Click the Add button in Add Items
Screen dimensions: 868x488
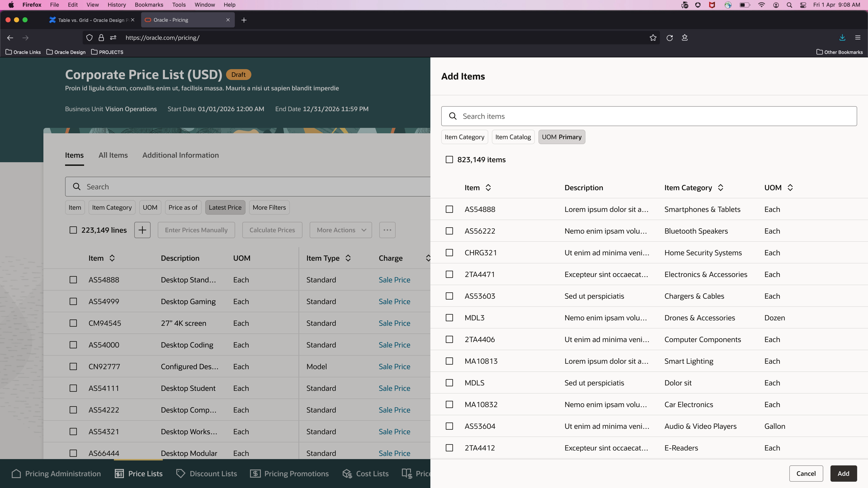click(843, 474)
